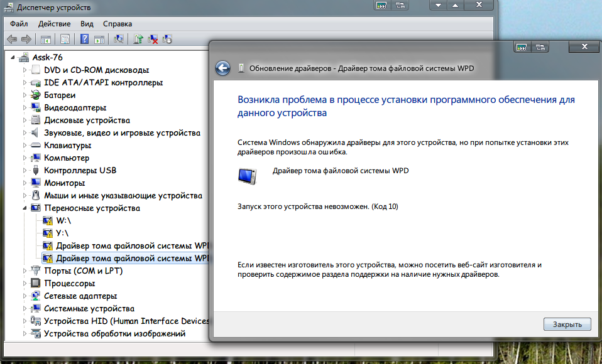Click the Back arrow in driver update dialog
602x364 pixels.
click(222, 68)
